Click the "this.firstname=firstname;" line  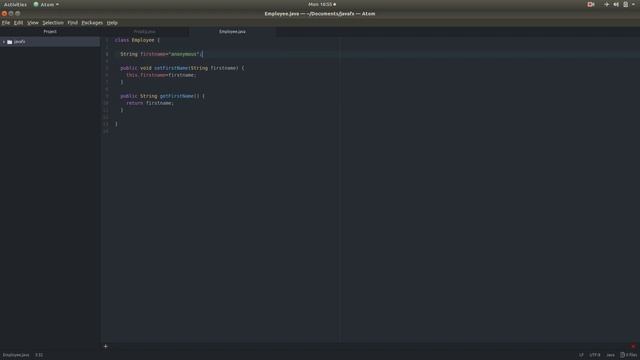161,75
